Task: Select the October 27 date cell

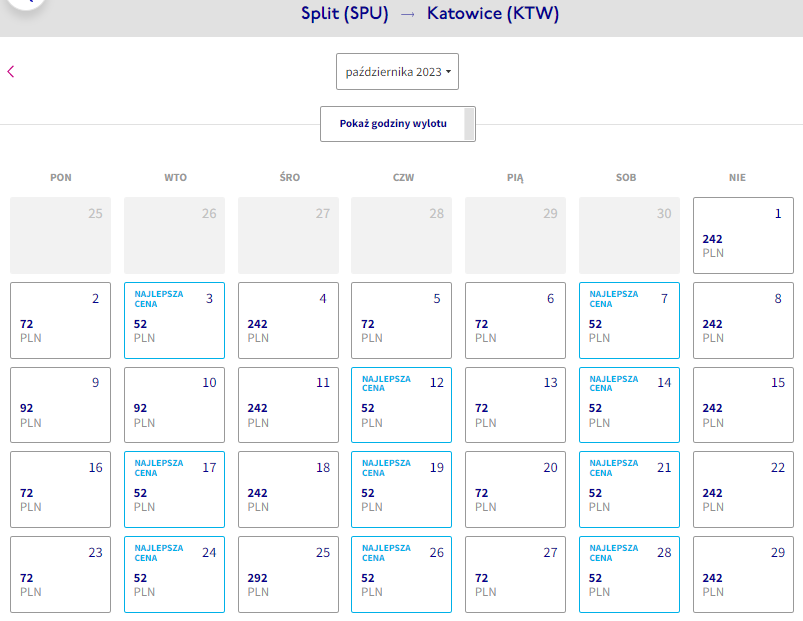Action: [x=515, y=574]
